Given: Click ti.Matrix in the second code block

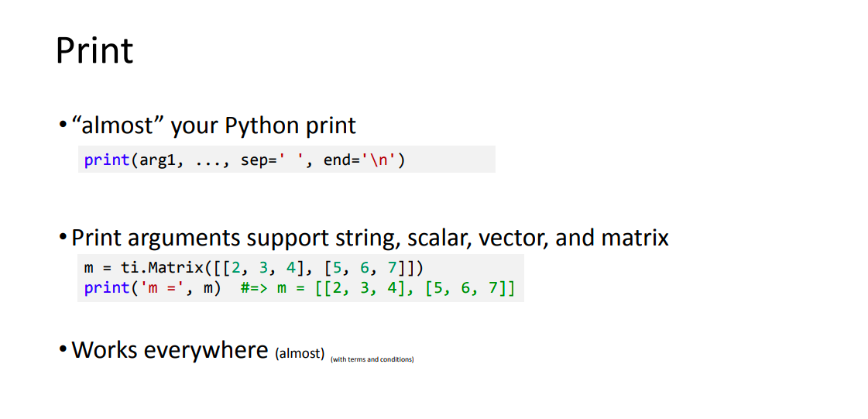Looking at the screenshot, I should tap(163, 268).
